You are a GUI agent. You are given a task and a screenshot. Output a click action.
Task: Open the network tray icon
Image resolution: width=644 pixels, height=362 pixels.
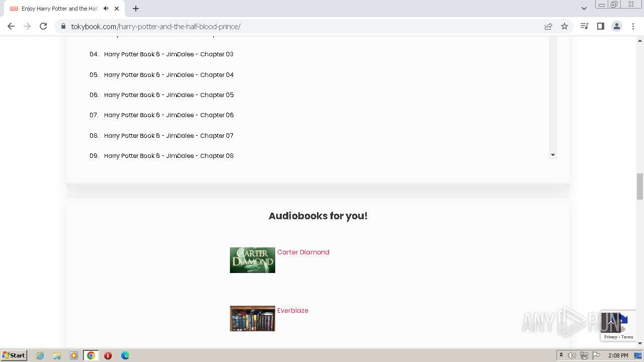tap(584, 355)
